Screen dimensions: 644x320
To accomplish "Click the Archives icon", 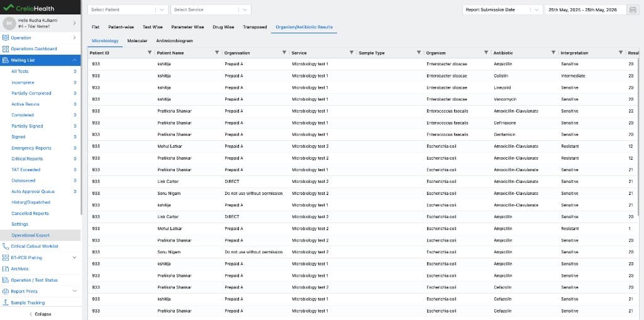I will (5, 269).
